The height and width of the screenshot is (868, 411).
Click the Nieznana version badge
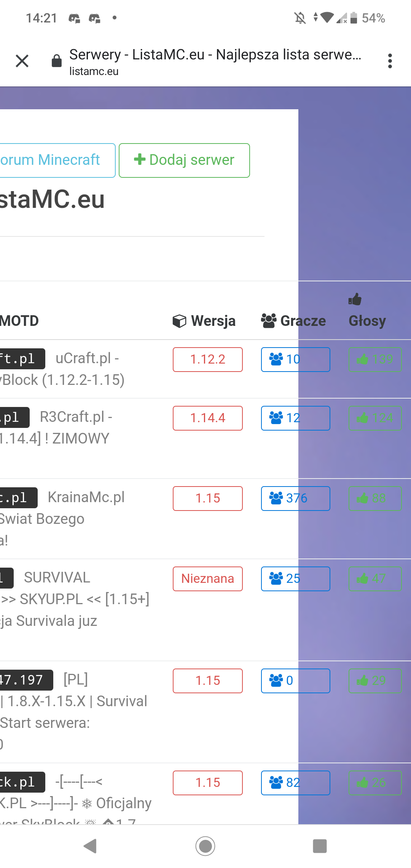pos(208,579)
